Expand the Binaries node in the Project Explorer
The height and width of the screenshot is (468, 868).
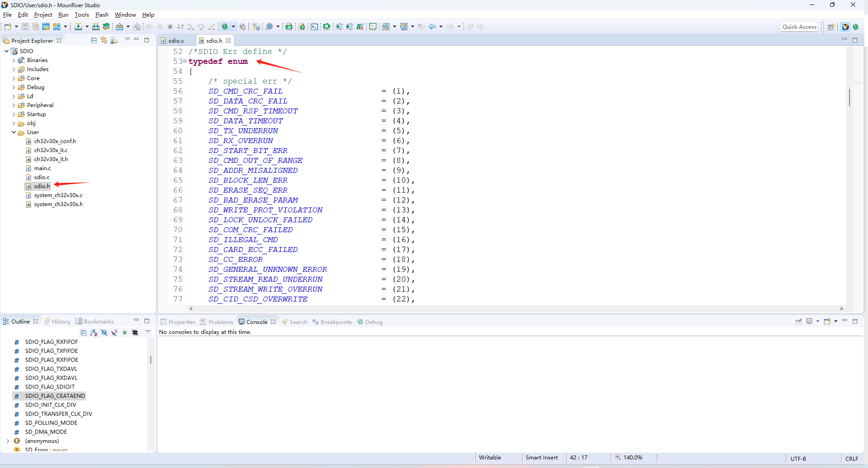point(14,60)
